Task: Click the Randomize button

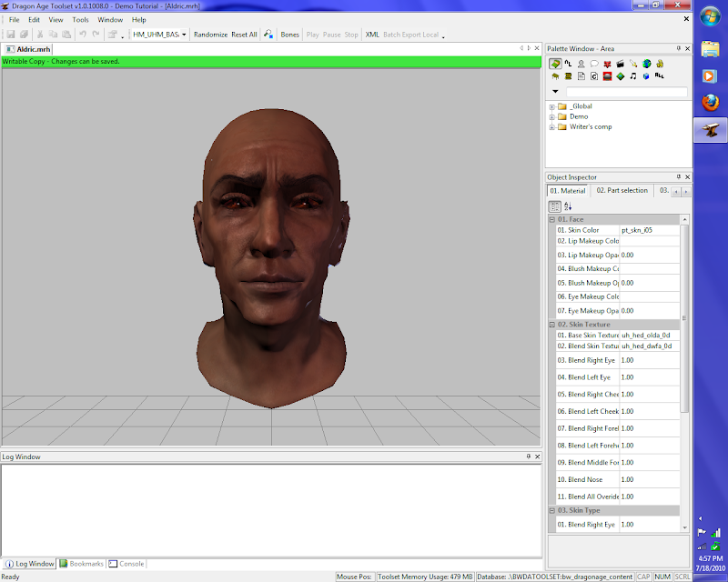Action: point(210,35)
